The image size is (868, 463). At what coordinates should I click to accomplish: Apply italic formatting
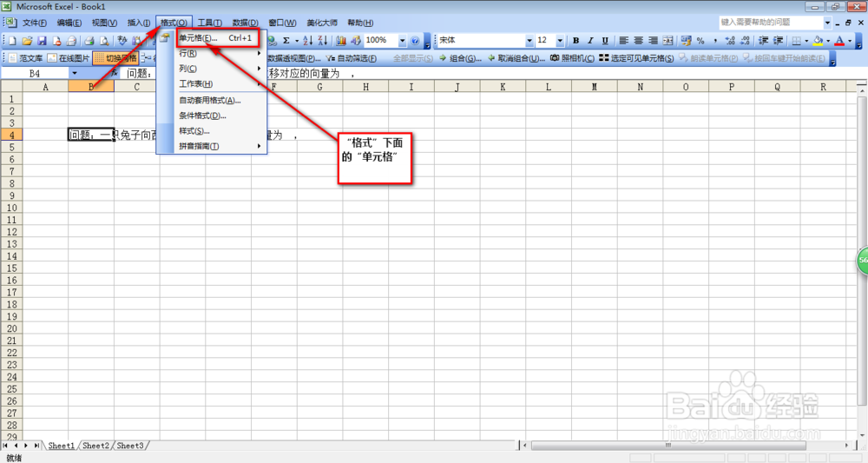tap(590, 41)
